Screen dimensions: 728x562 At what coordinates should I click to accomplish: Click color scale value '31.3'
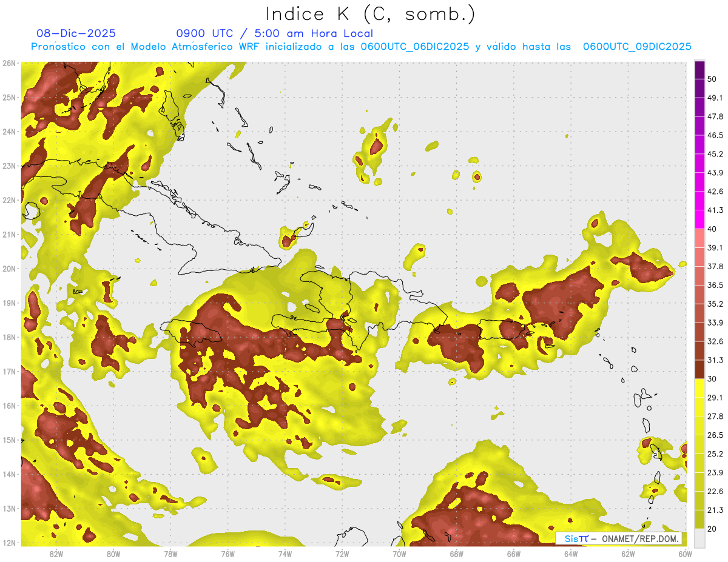click(715, 360)
